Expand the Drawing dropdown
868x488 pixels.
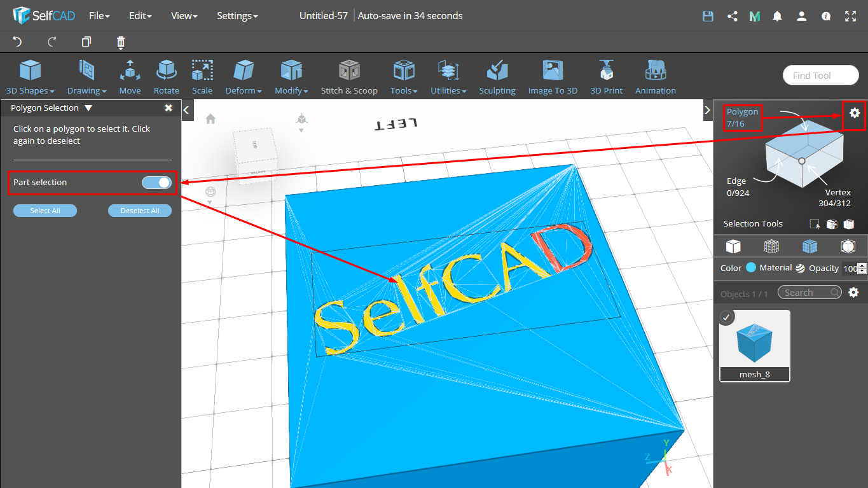86,76
